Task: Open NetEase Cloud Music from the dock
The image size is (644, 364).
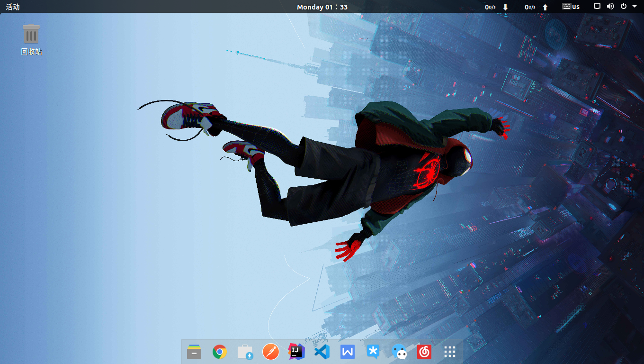Action: [x=424, y=352]
